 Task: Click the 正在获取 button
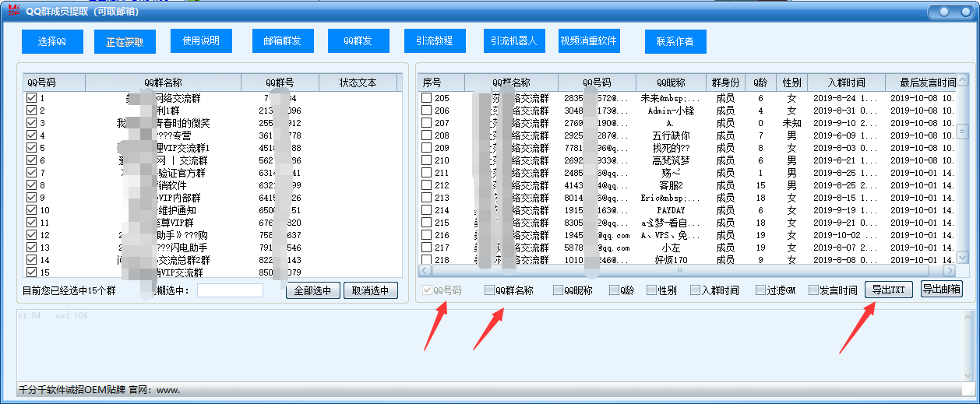tap(125, 42)
